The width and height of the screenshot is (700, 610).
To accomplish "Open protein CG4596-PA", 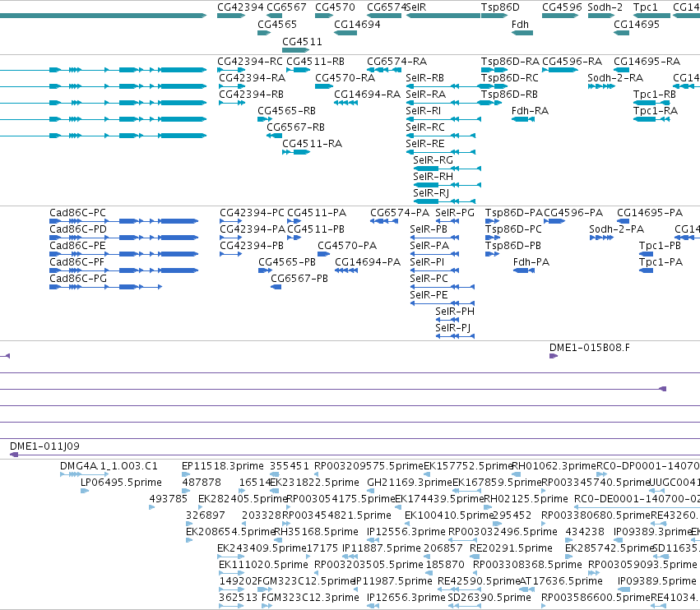I will point(554,221).
